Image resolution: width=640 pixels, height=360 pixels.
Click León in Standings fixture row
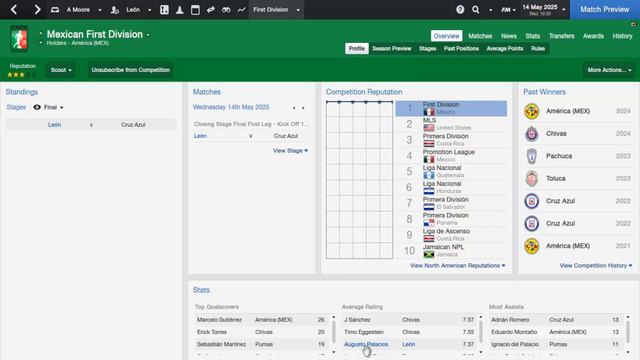(x=54, y=125)
